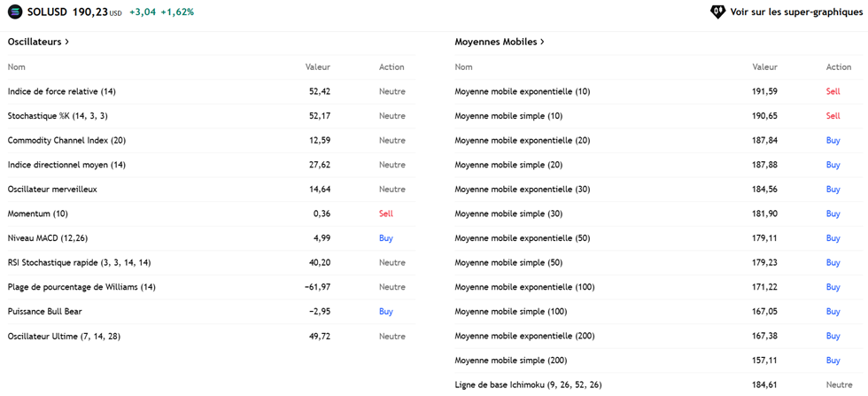Click Action header in Moyennes Mobiles table
The width and height of the screenshot is (868, 396).
[838, 67]
